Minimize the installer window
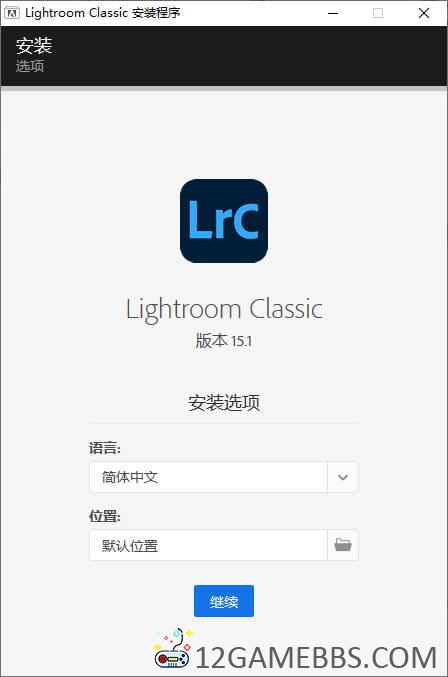Screen dimensions: 448x677 coord(333,13)
